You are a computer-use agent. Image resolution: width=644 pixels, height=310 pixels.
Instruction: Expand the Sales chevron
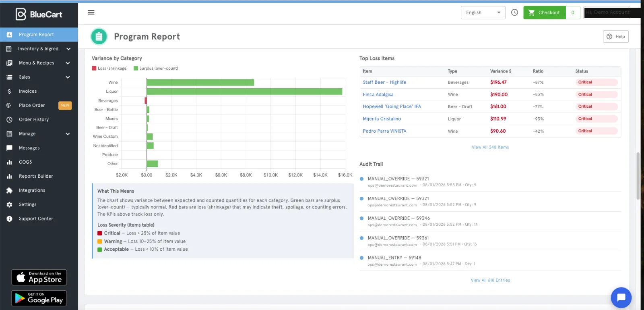68,77
